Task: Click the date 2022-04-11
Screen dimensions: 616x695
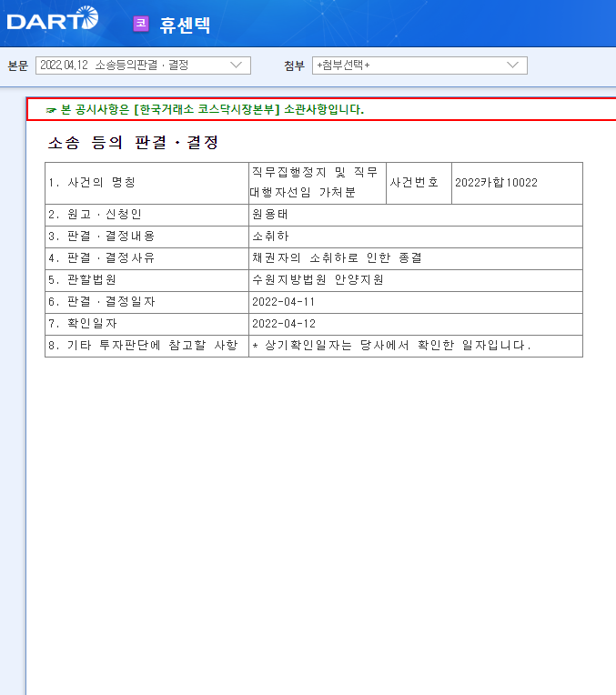Action: point(284,302)
